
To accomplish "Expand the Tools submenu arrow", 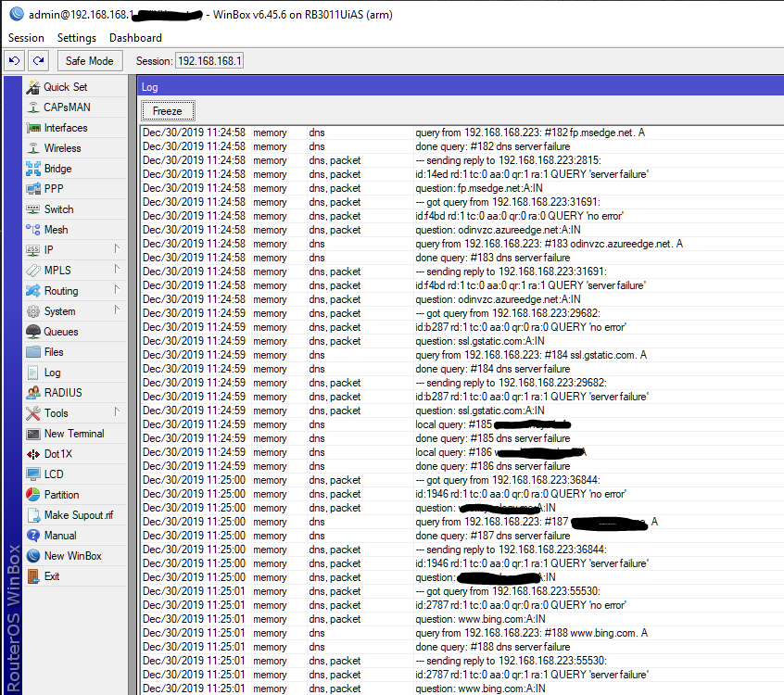I will pos(117,412).
